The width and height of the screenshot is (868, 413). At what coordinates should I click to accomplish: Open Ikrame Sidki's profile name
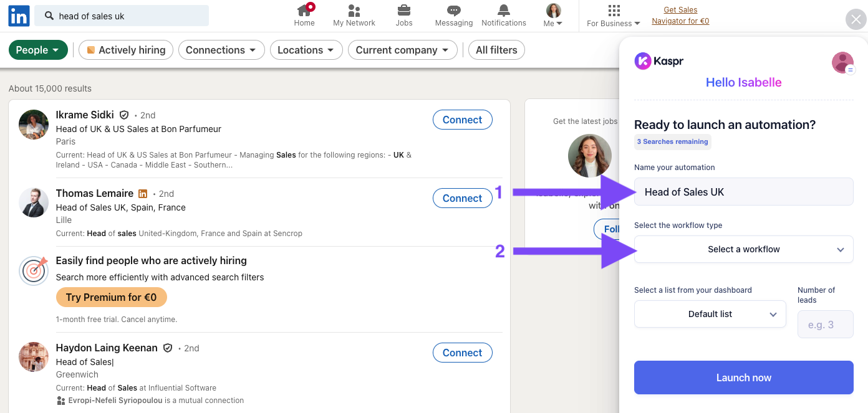point(85,115)
